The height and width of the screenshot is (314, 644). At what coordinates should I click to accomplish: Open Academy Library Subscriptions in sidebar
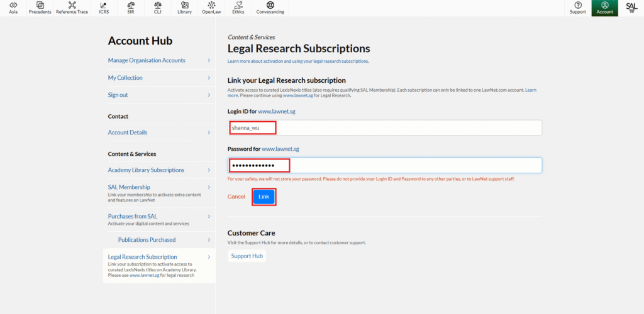point(146,170)
